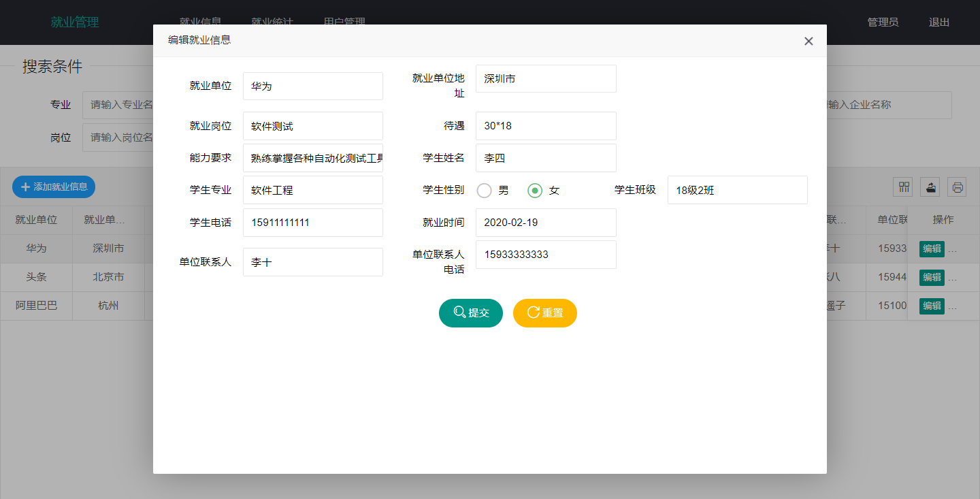The image size is (980, 499).
Task: Click the 学生班级 field with 18级2班
Action: (x=737, y=191)
